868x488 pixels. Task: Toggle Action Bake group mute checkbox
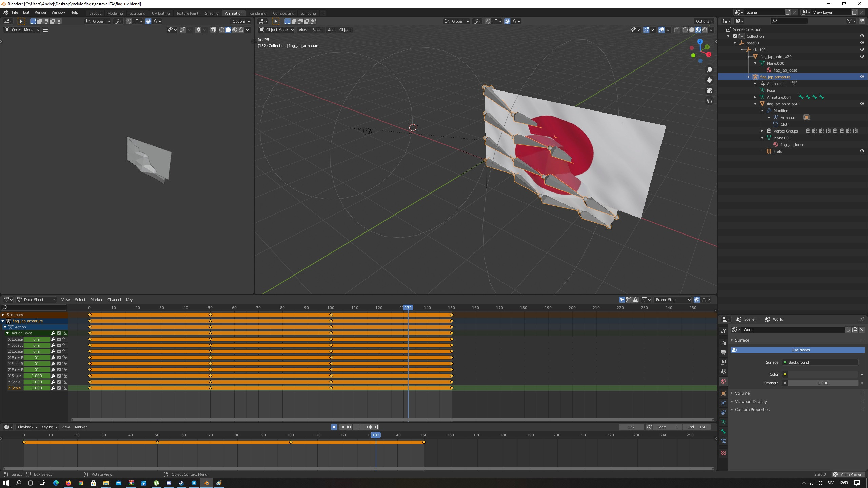coord(59,333)
